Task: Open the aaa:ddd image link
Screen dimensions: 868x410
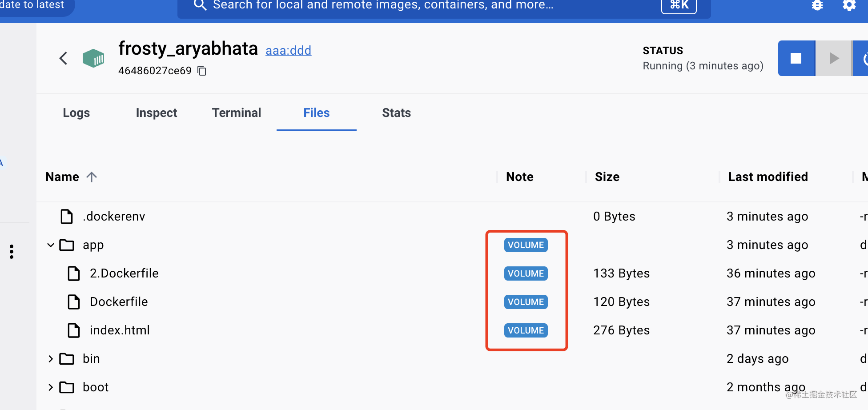Action: tap(288, 51)
